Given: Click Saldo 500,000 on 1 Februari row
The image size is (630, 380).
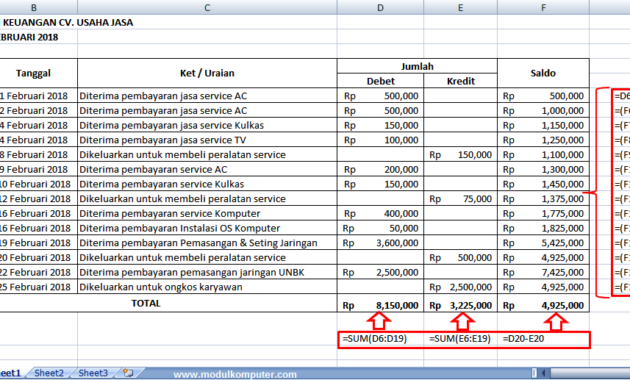Looking at the screenshot, I should pyautogui.click(x=543, y=96).
